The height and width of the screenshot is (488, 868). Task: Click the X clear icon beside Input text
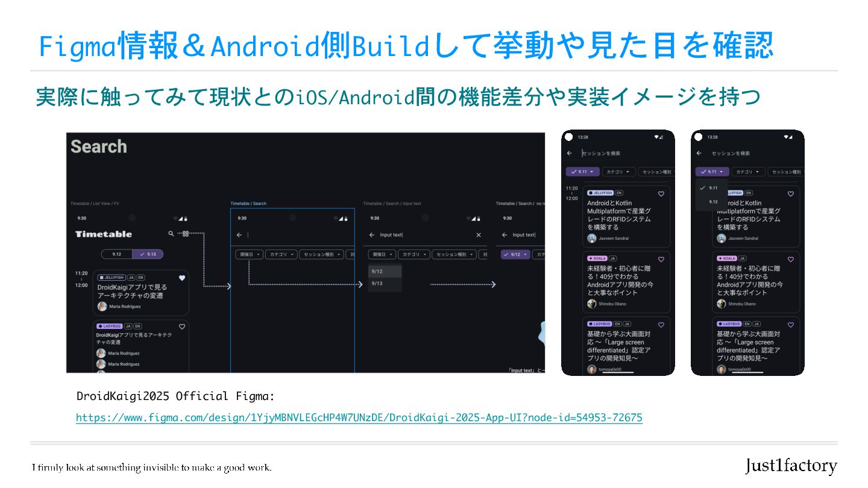[x=479, y=235]
